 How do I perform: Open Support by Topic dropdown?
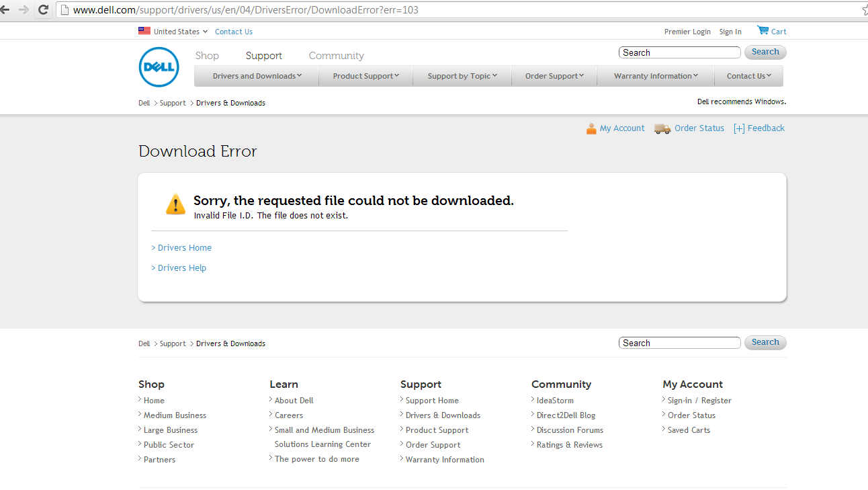pos(462,76)
